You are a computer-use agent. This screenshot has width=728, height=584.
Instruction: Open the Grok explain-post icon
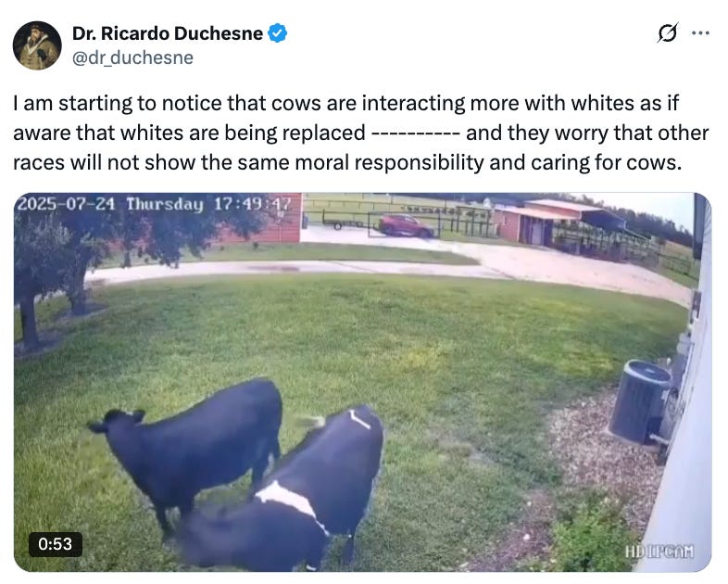(668, 33)
